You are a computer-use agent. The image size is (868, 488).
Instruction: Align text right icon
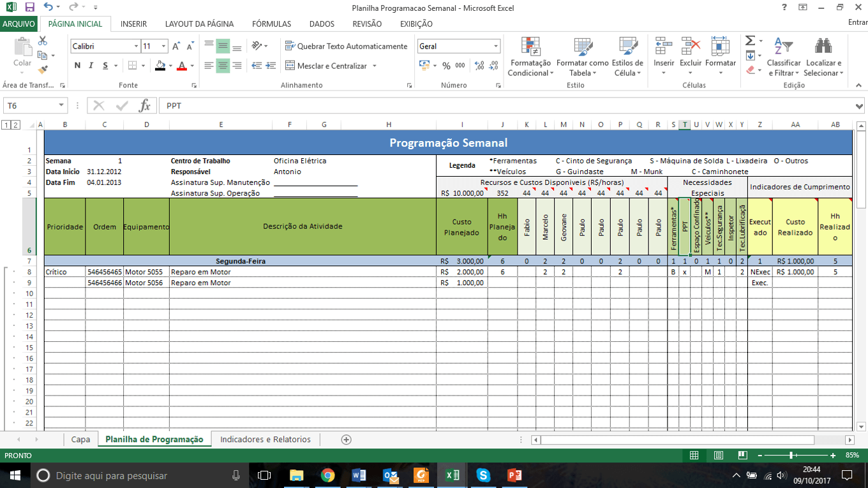(x=237, y=66)
